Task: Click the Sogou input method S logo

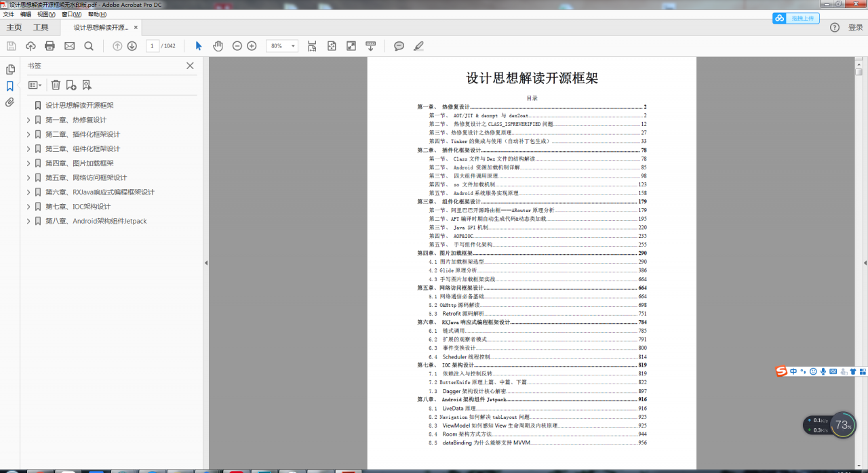Action: click(782, 371)
